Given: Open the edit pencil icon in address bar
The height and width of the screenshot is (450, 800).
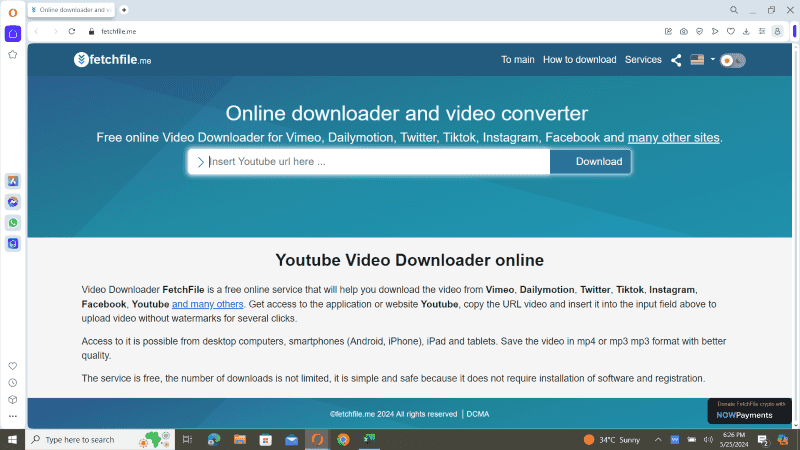Looking at the screenshot, I should pos(668,31).
